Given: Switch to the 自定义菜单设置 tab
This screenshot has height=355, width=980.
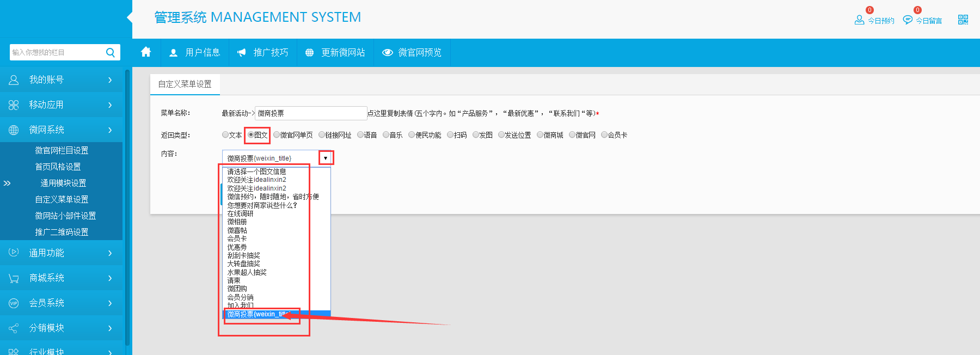Looking at the screenshot, I should pos(185,84).
